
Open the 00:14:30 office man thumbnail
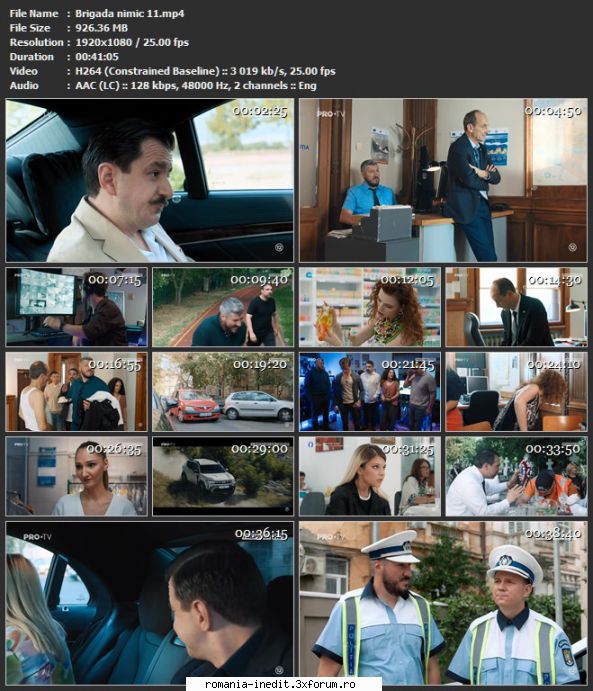coord(516,307)
